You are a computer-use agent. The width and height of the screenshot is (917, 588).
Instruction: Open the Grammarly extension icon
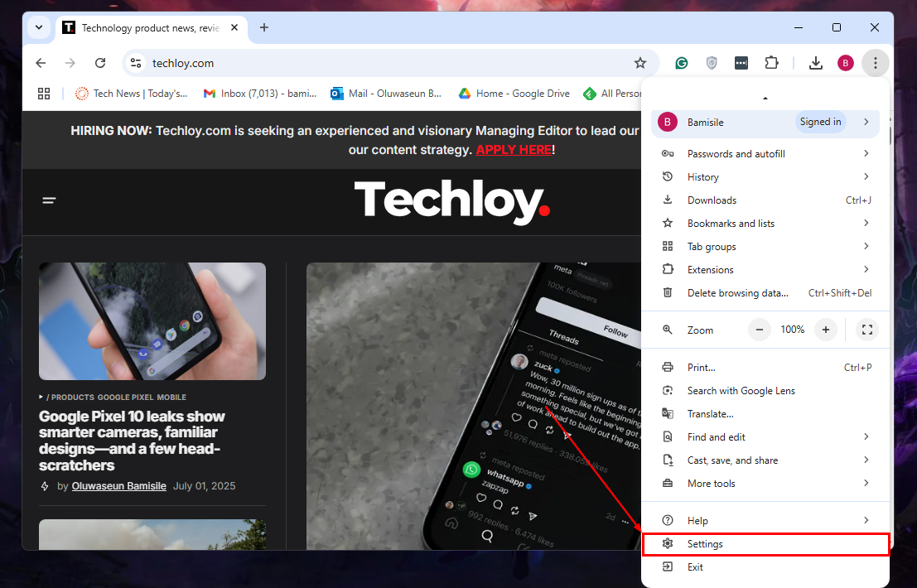tap(681, 63)
